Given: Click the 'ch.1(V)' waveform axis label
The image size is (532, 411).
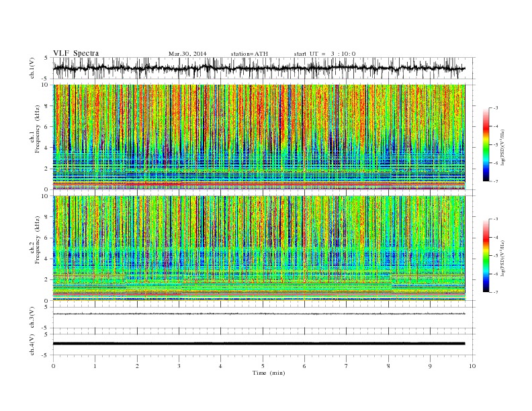Looking at the screenshot, I should (32, 68).
